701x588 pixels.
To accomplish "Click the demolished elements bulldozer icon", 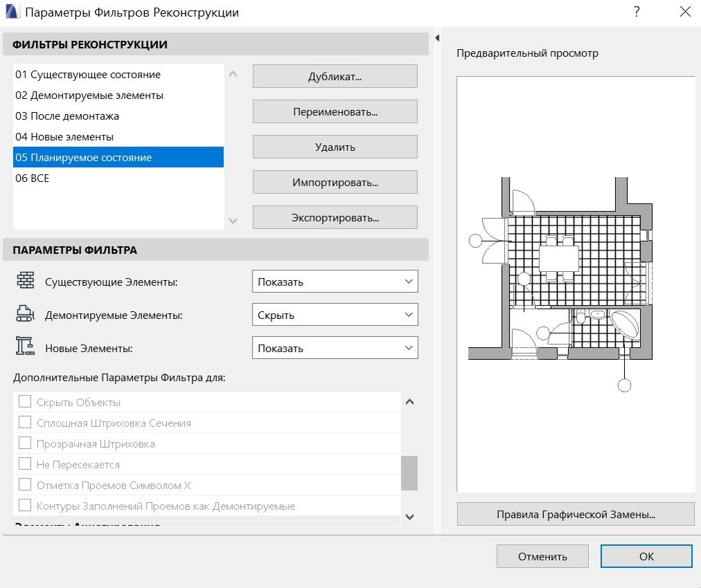I will (x=25, y=313).
